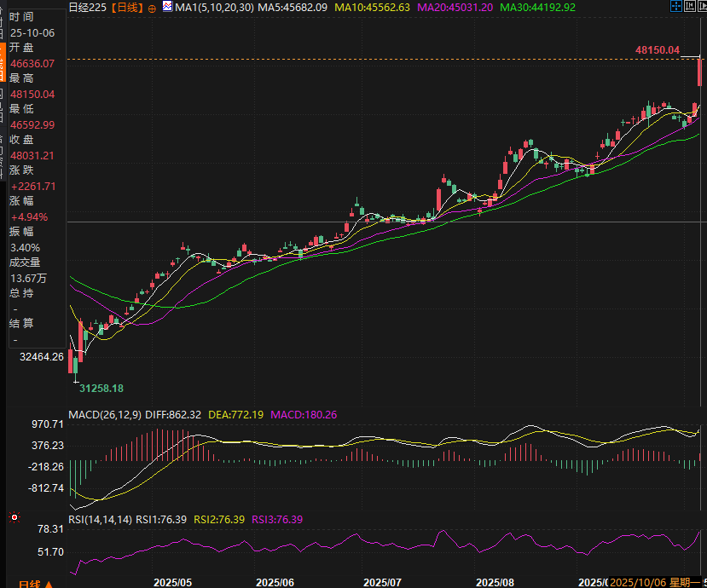Click the 2025/08 date on time axis
The image size is (707, 588).
(x=495, y=582)
